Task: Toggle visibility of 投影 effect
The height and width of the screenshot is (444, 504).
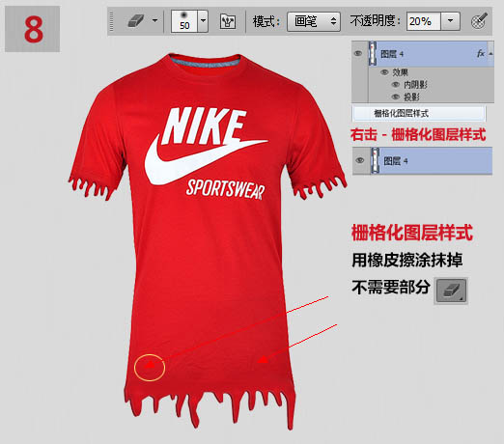Action: tap(396, 97)
